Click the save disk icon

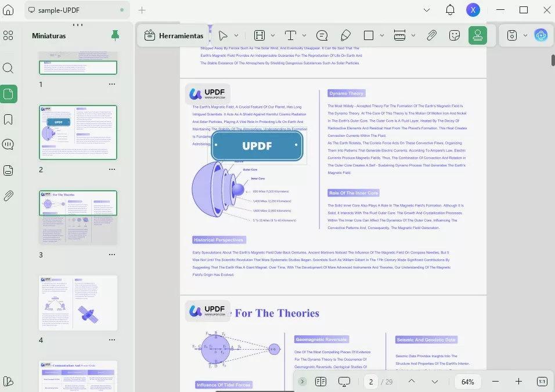point(512,35)
